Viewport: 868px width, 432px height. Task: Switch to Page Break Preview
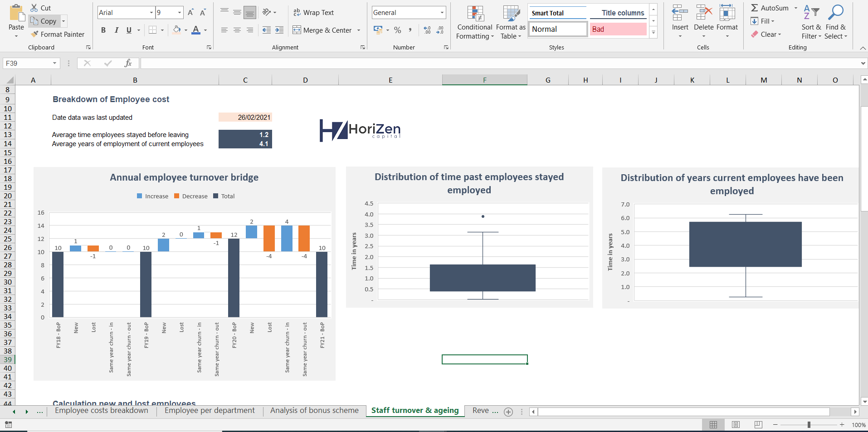pos(758,425)
